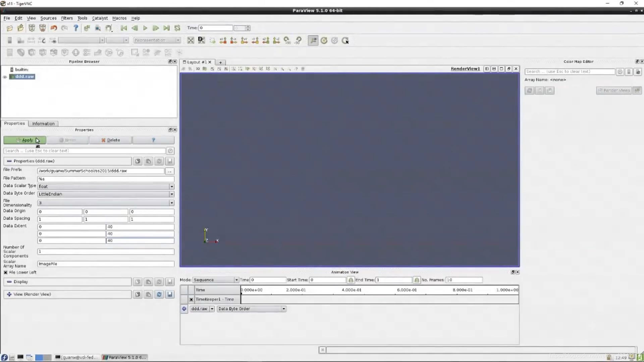Toggle File Lower Left checkbox

(5, 273)
